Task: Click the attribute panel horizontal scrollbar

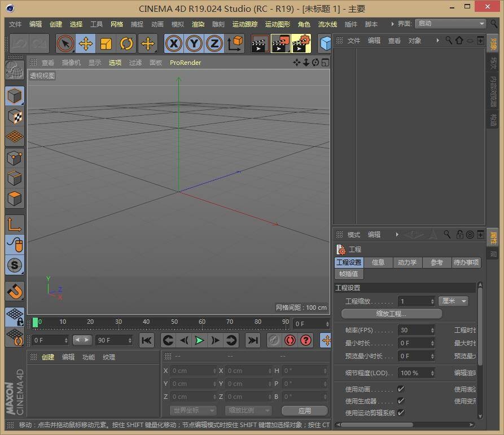Action: tap(376, 425)
